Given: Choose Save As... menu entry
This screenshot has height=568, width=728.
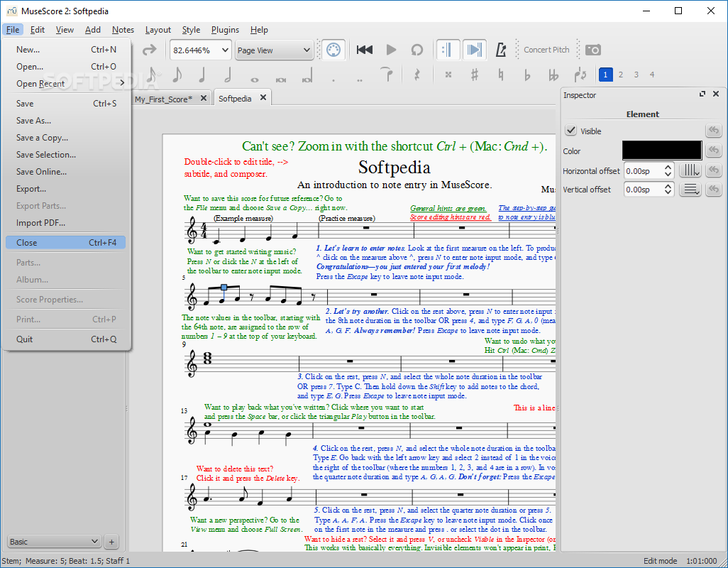Looking at the screenshot, I should coord(66,120).
